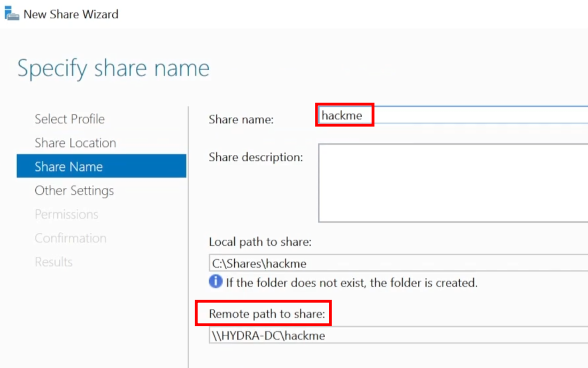Screen dimensions: 588x368
Task: Click the 'Share description:' label
Action: (256, 158)
